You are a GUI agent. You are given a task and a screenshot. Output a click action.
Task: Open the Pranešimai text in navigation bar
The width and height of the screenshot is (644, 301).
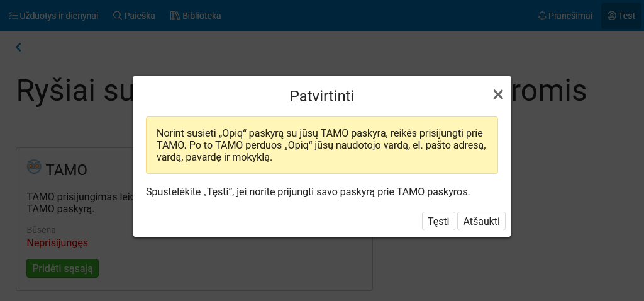(570, 16)
